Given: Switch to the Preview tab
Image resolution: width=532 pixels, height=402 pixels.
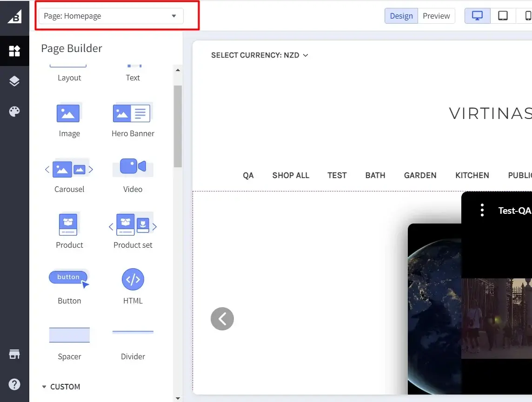Looking at the screenshot, I should (436, 15).
